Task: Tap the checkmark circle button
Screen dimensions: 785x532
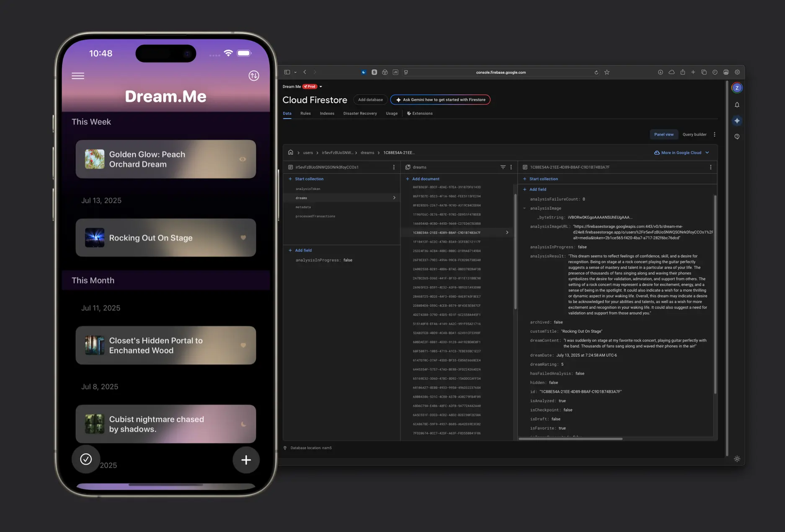Action: (86, 459)
